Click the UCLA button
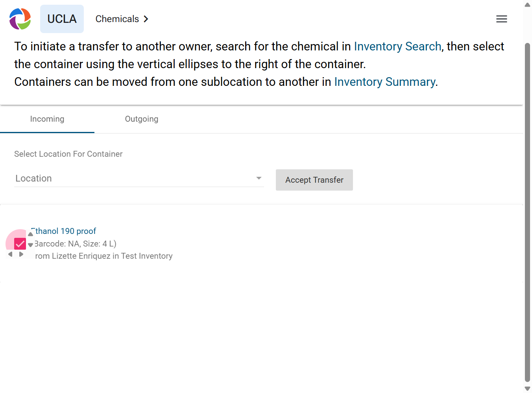This screenshot has height=393, width=532. coord(62,19)
